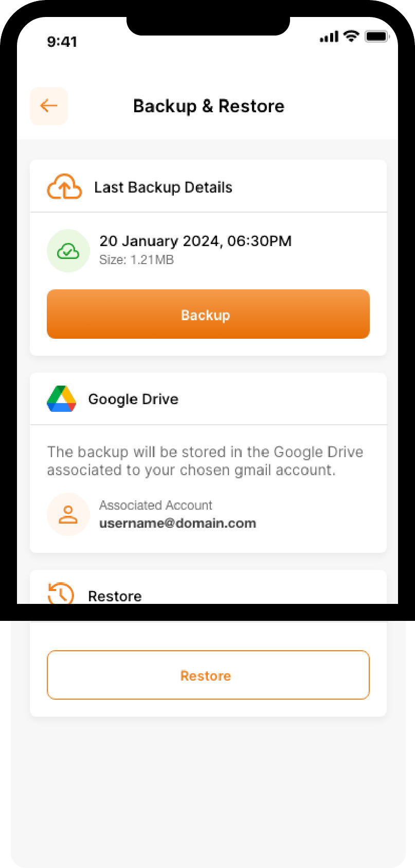This screenshot has width=415, height=868.
Task: Click the Last Backup Details heading
Action: pyautogui.click(x=163, y=187)
